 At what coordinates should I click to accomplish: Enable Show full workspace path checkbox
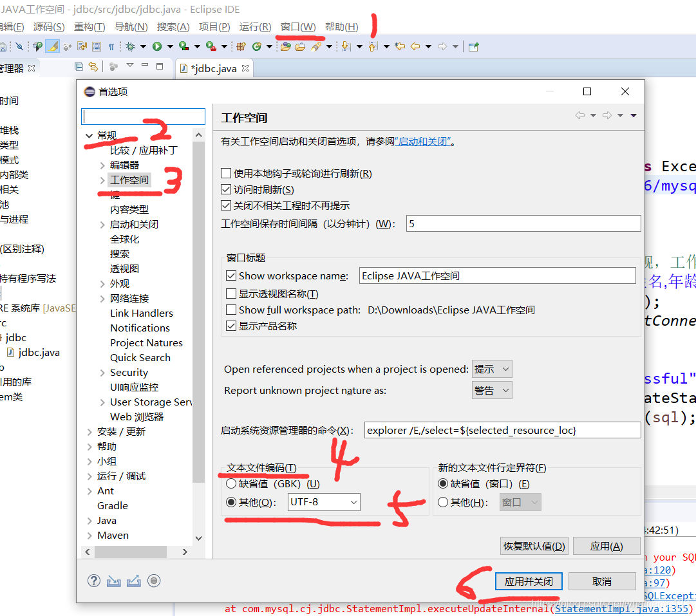[230, 310]
